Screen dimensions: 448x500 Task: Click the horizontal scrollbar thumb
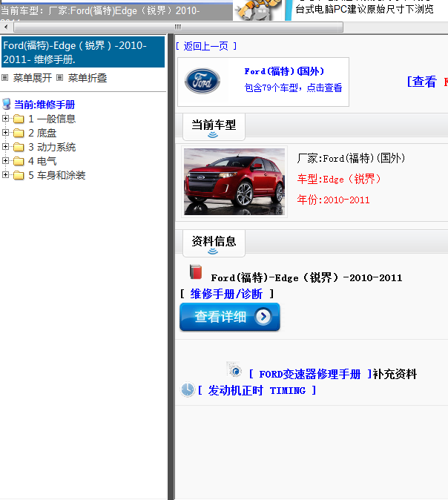(178, 27)
